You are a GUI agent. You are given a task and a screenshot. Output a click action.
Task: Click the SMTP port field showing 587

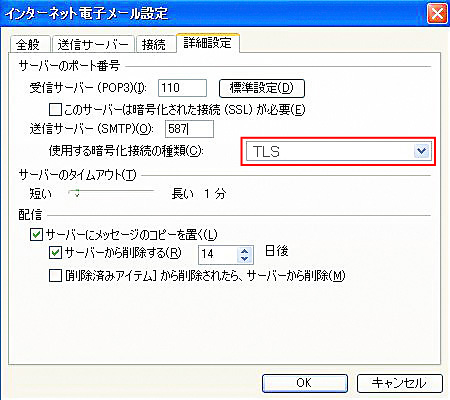189,129
